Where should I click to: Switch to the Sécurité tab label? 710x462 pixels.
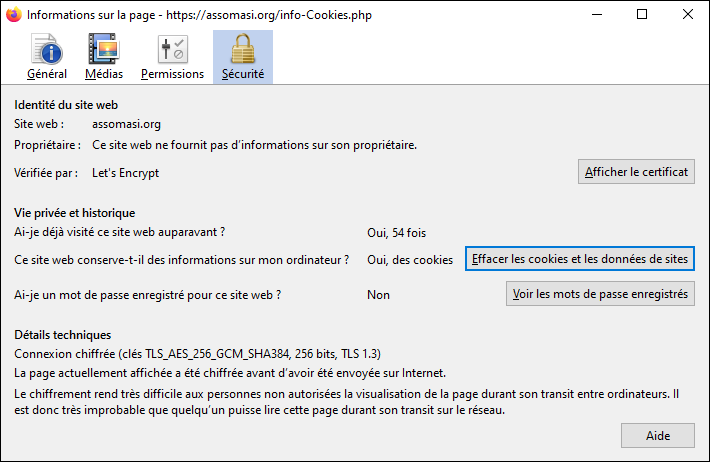pos(243,74)
